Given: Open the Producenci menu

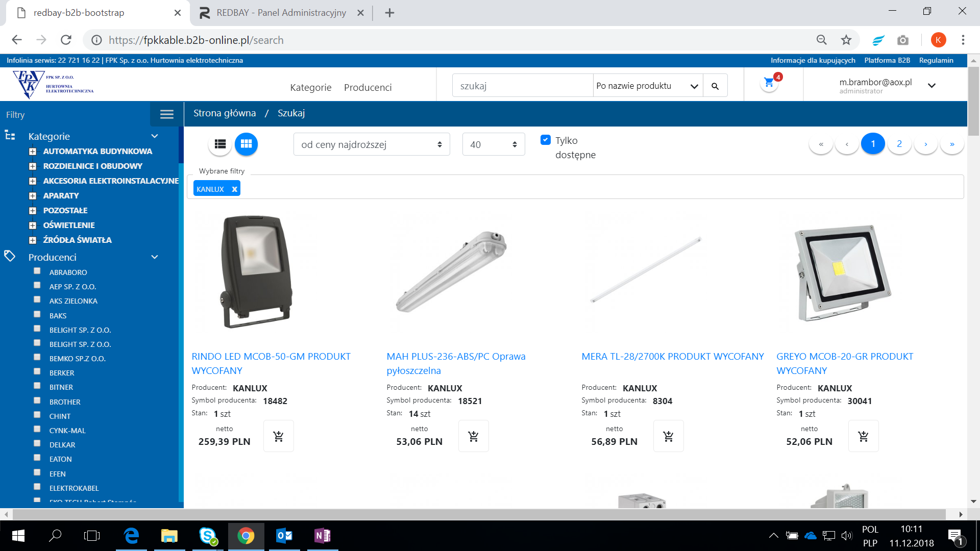Looking at the screenshot, I should 367,87.
